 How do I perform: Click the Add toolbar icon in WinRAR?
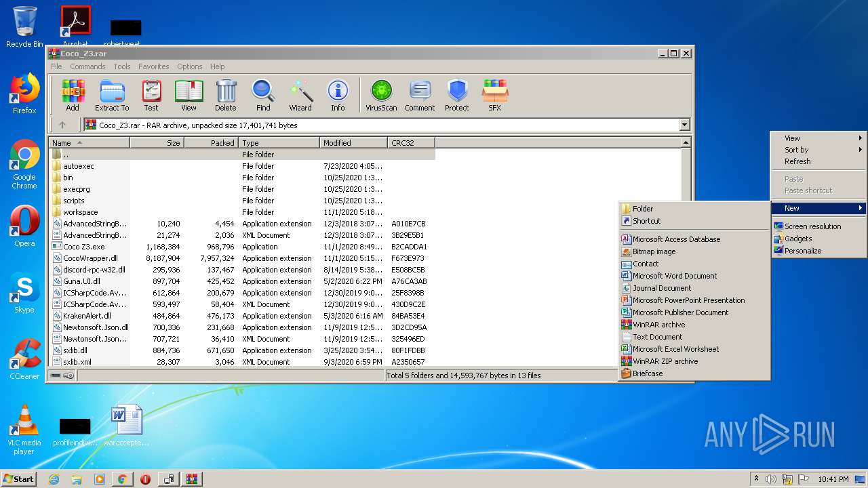pos(73,95)
